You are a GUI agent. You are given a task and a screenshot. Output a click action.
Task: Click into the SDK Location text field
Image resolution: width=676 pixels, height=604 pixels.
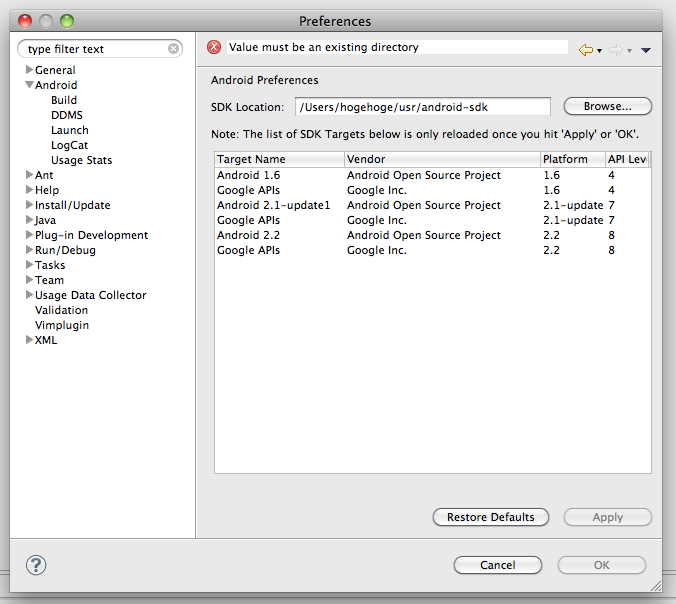pyautogui.click(x=422, y=107)
